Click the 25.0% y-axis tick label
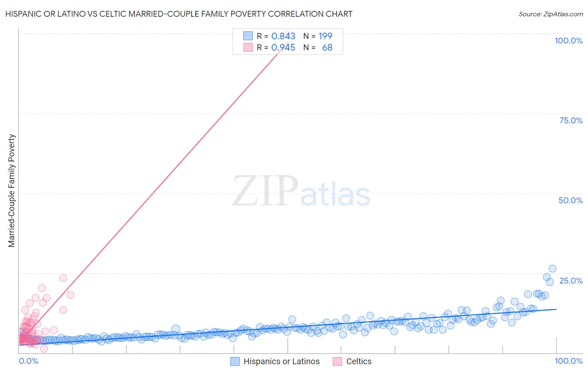 [x=571, y=281]
